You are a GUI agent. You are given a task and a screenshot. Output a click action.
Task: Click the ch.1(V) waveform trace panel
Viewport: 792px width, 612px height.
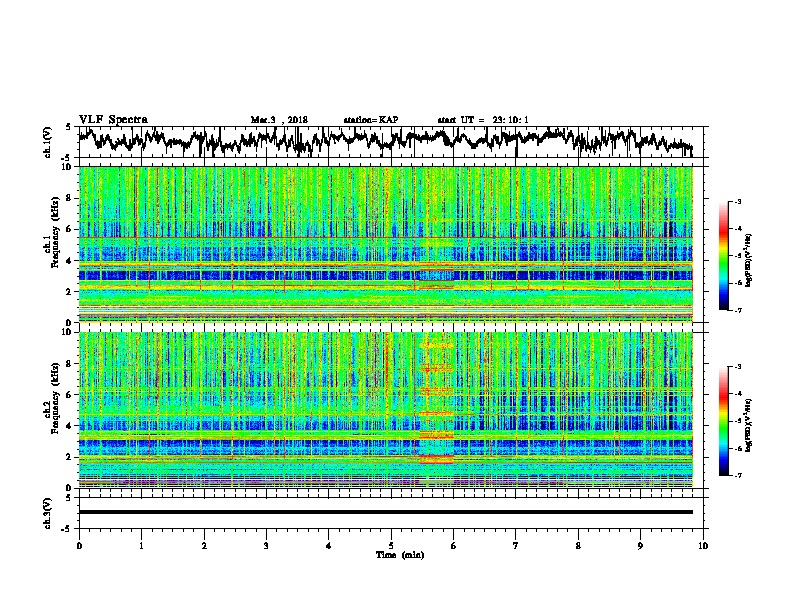[390, 142]
